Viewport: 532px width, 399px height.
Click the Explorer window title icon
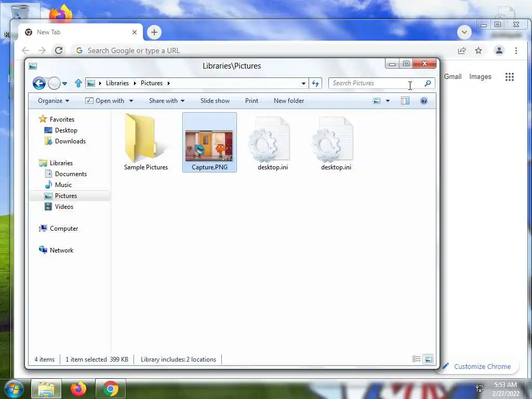[33, 66]
